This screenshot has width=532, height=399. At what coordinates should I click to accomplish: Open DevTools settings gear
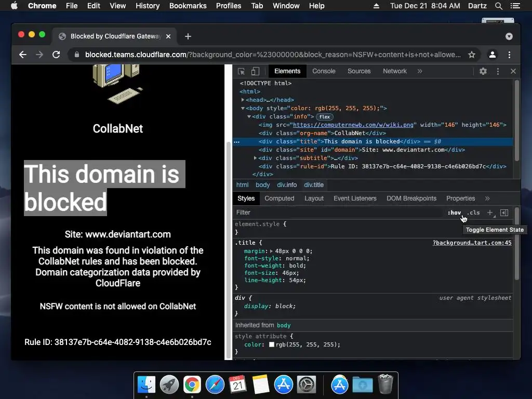483,71
